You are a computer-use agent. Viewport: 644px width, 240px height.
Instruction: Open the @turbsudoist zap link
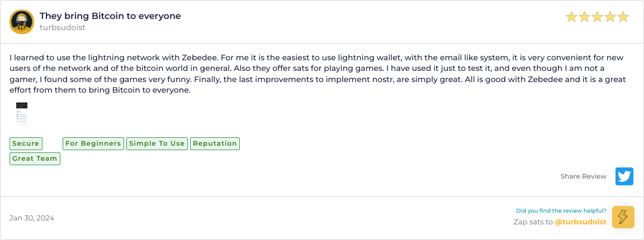pyautogui.click(x=580, y=222)
